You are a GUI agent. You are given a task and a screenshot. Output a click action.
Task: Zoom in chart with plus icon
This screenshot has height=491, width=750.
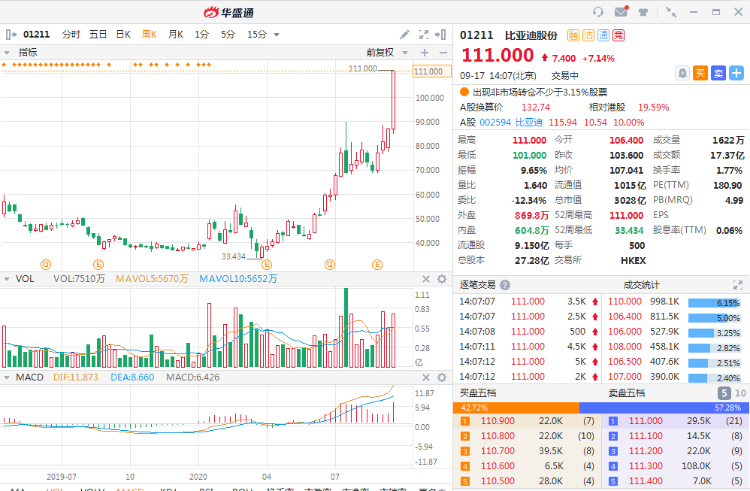[x=424, y=53]
